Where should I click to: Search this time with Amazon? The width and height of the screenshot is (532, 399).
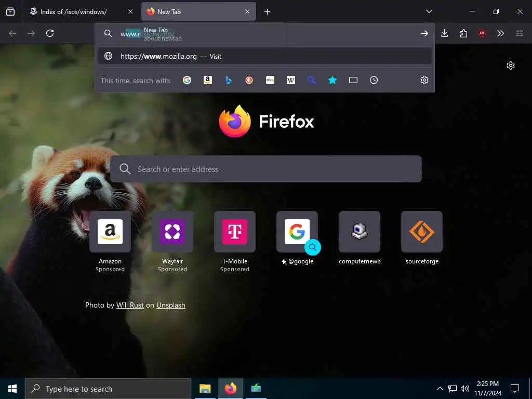(208, 80)
